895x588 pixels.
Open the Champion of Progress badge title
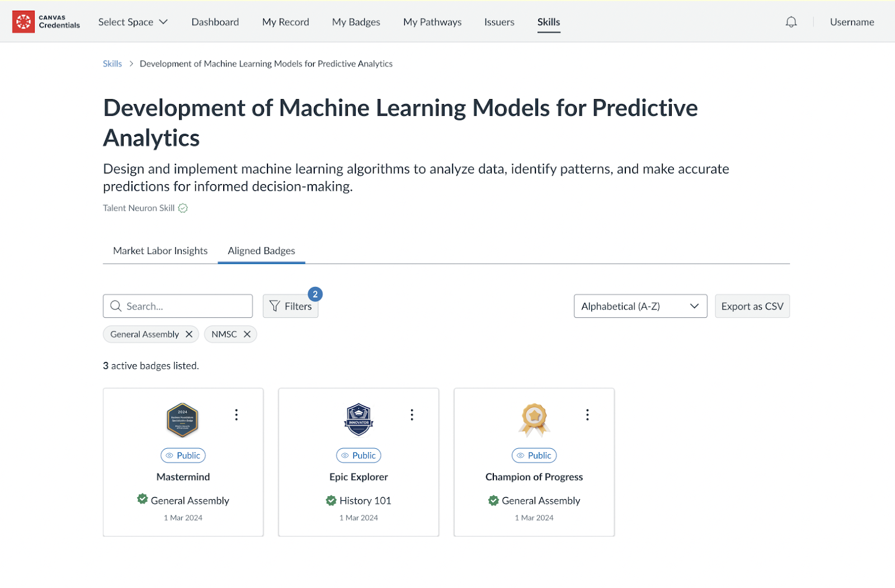click(534, 477)
